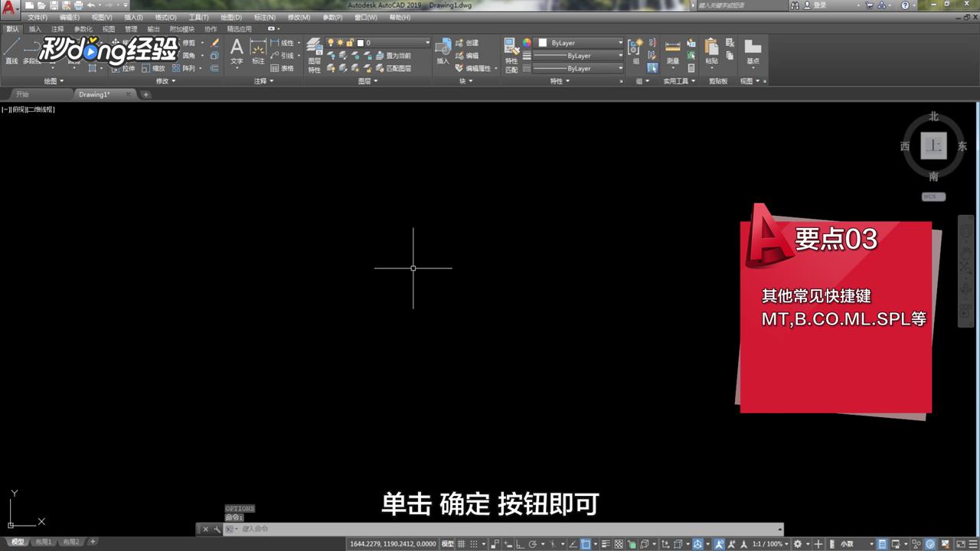980x551 pixels.
Task: Click the 粘贴 (Paste) tool
Action: pos(711,52)
